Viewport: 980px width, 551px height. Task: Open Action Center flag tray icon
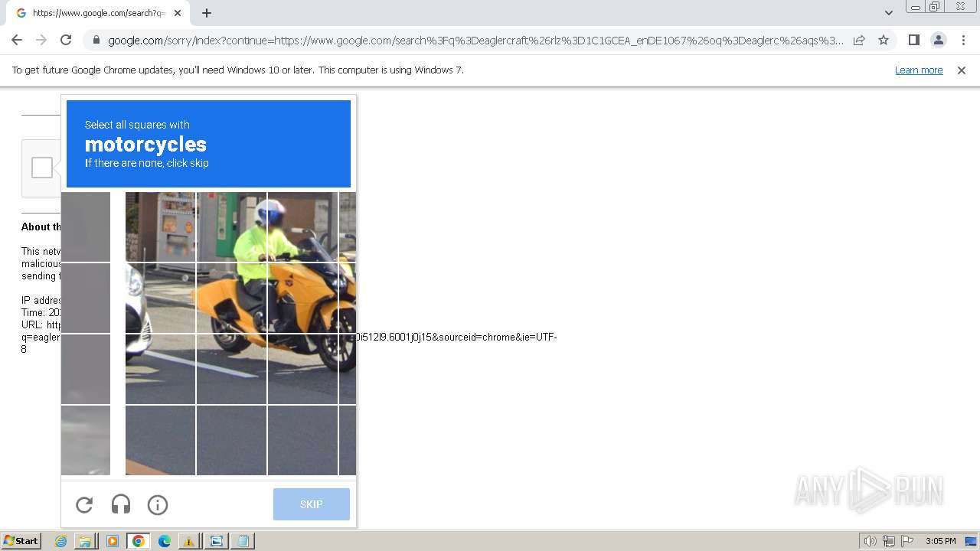(907, 541)
